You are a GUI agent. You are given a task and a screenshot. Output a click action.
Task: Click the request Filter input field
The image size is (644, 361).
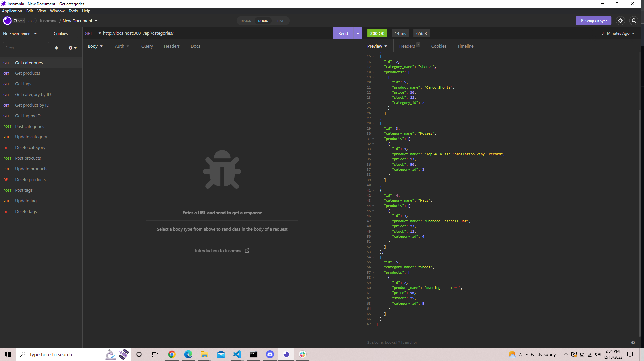[26, 48]
